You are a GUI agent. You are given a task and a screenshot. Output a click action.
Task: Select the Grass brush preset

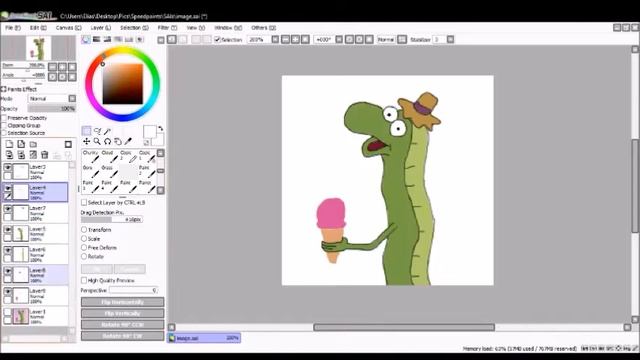click(109, 171)
